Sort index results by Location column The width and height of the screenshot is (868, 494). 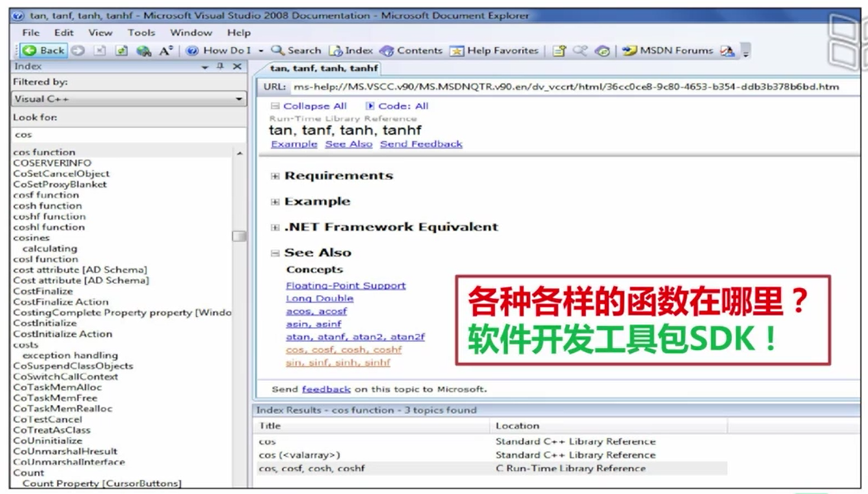tap(609, 426)
